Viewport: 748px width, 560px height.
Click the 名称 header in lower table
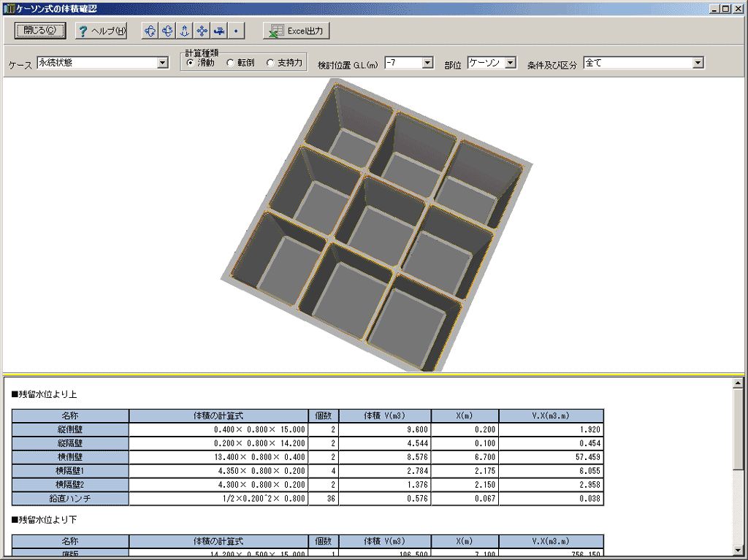pyautogui.click(x=70, y=541)
